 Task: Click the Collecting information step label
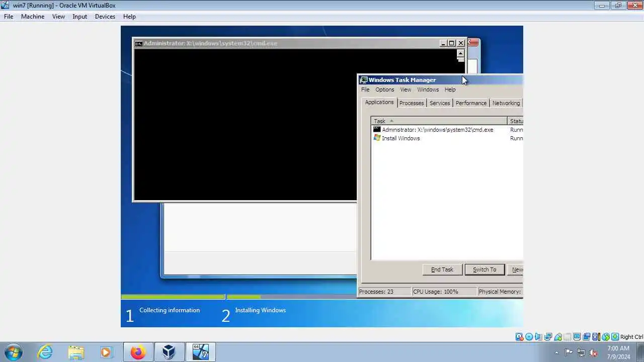(170, 310)
